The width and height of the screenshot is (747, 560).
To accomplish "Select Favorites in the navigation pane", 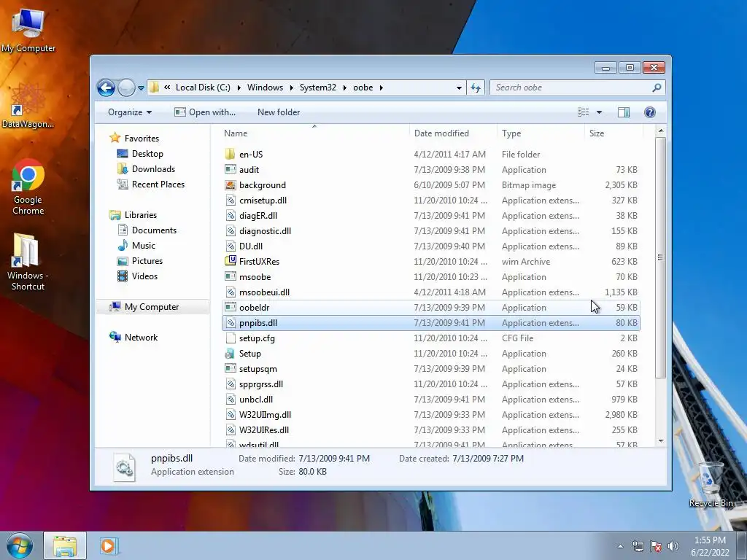I will tap(142, 139).
